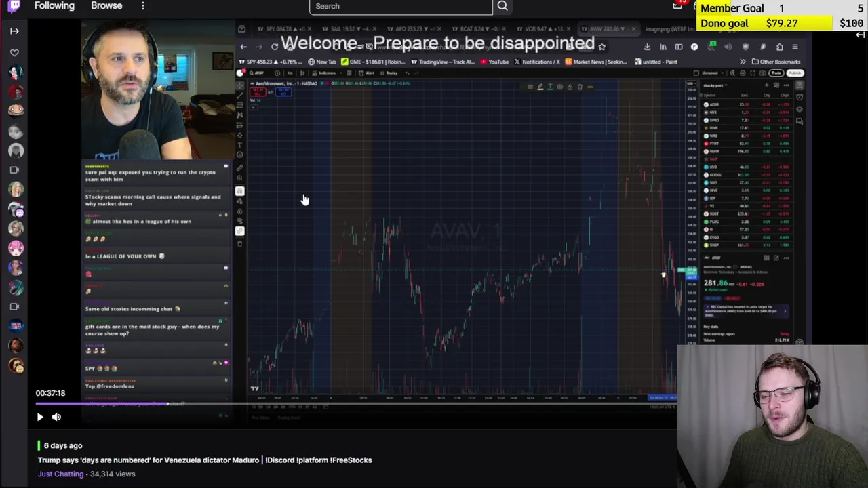868x488 pixels.
Task: Focus the Twitch Search field
Action: point(401,6)
